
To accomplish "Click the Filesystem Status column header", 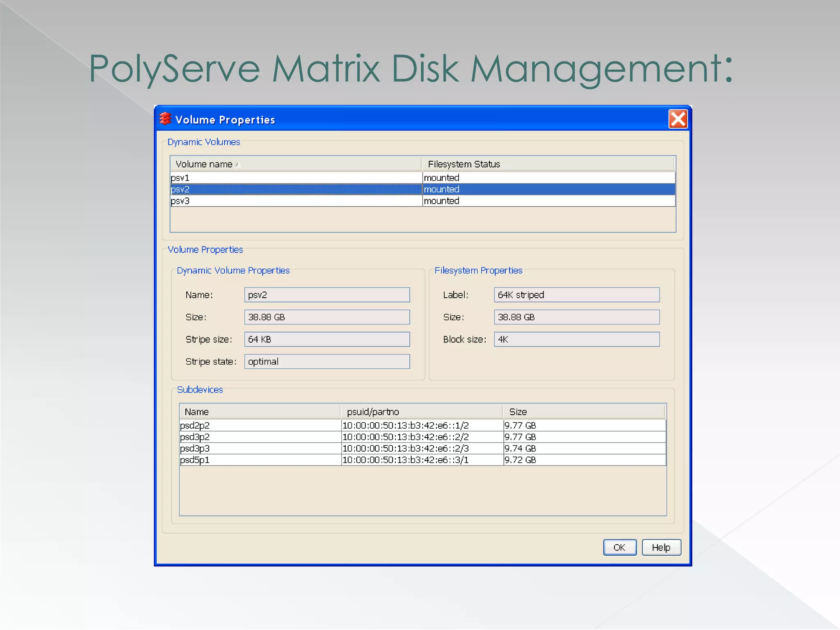I will coord(548,164).
